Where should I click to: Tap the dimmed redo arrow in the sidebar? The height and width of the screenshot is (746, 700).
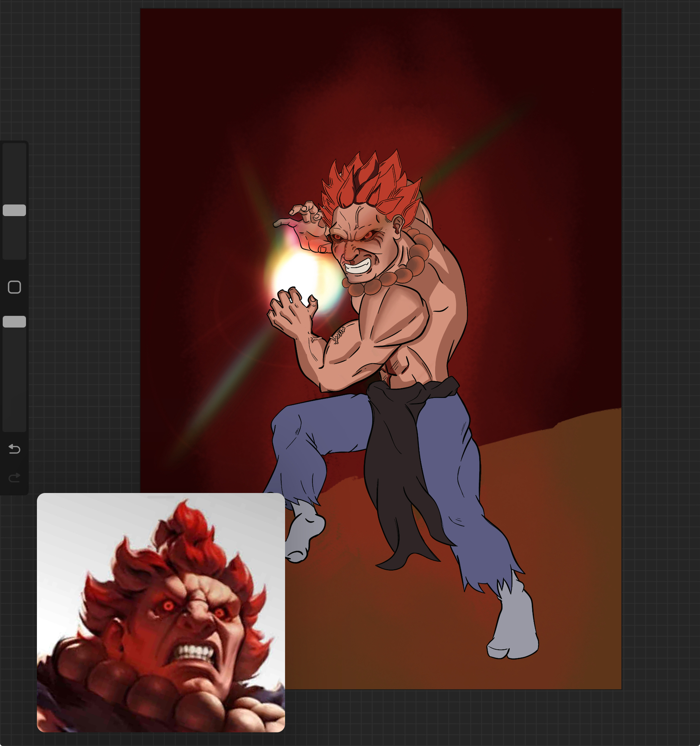point(14,478)
